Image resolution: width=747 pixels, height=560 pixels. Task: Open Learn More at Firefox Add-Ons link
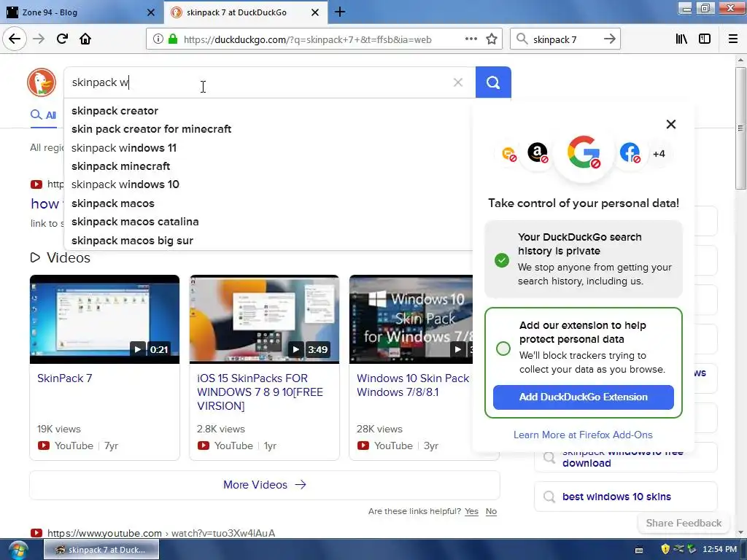[x=583, y=435]
